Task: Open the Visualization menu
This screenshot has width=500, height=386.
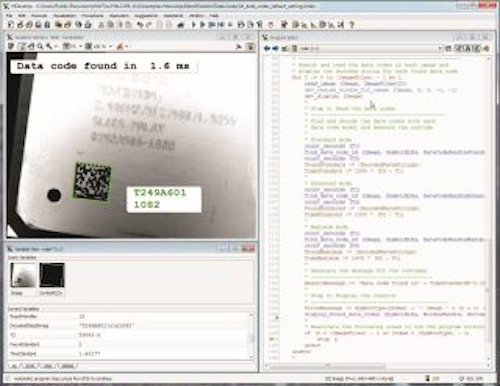Action: pos(65,16)
